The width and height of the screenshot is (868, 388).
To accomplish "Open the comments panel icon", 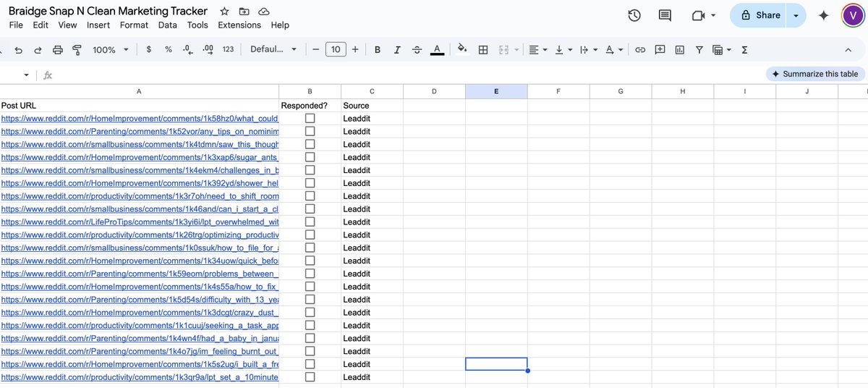I will (665, 15).
